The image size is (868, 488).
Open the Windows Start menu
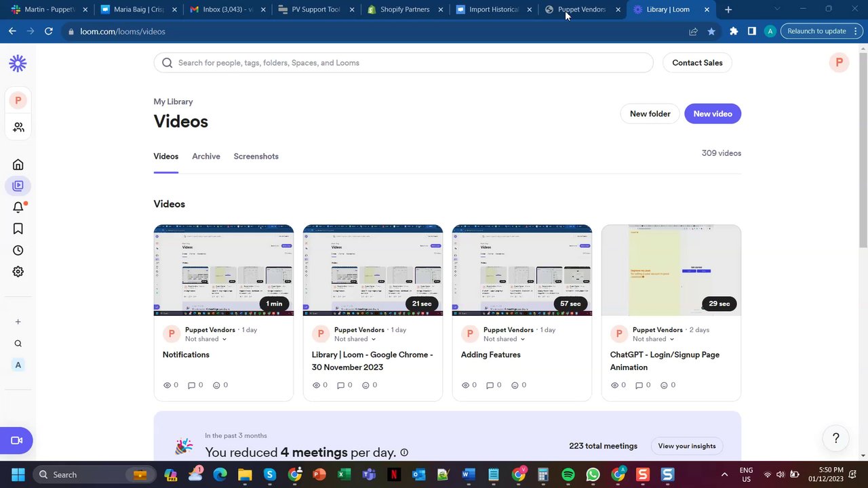[18, 474]
